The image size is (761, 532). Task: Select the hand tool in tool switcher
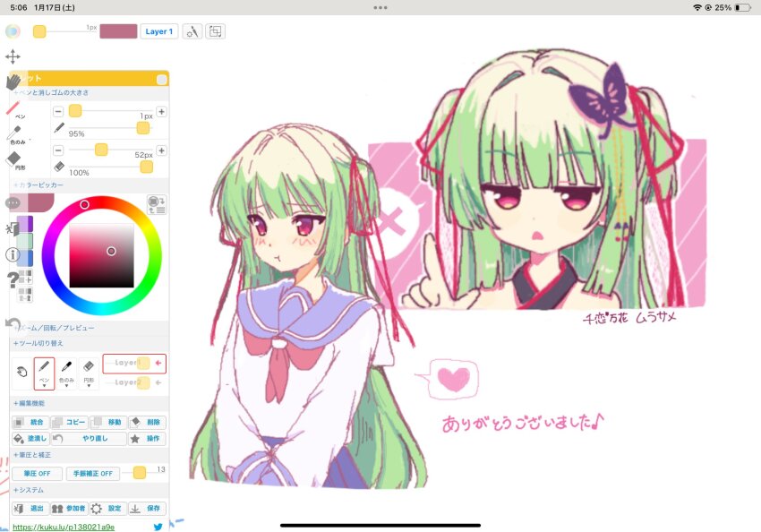(x=21, y=373)
